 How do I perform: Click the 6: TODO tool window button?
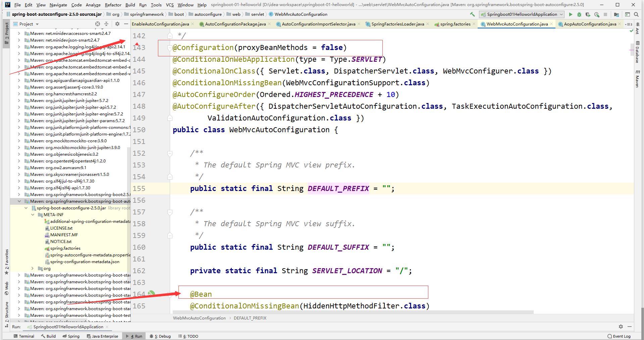pyautogui.click(x=188, y=336)
